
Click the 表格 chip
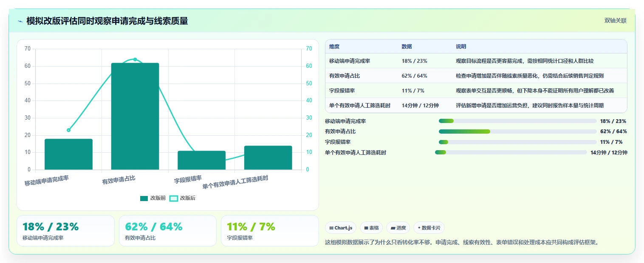[371, 228]
